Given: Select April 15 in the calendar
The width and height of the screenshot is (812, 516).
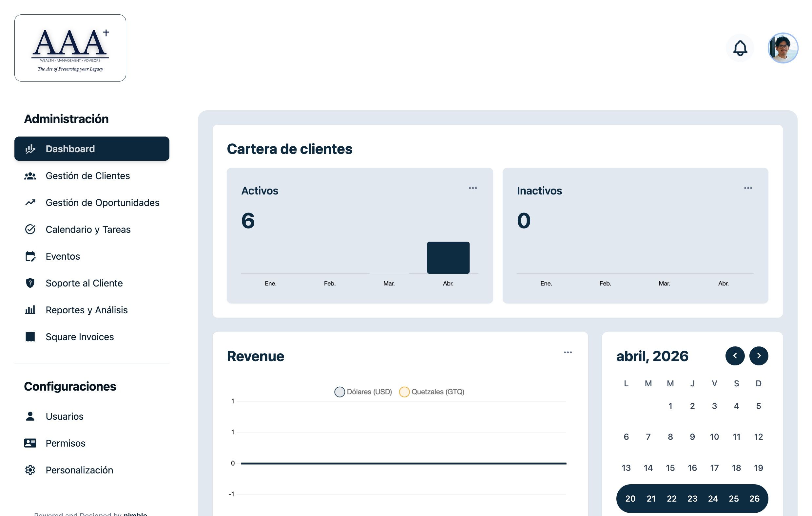Looking at the screenshot, I should pos(670,468).
